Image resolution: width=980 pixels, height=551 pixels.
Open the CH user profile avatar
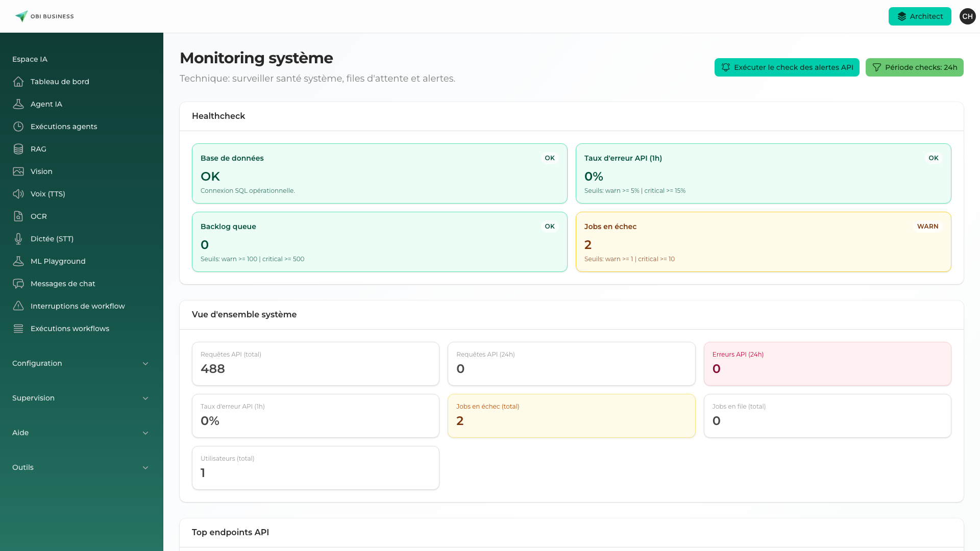click(967, 16)
